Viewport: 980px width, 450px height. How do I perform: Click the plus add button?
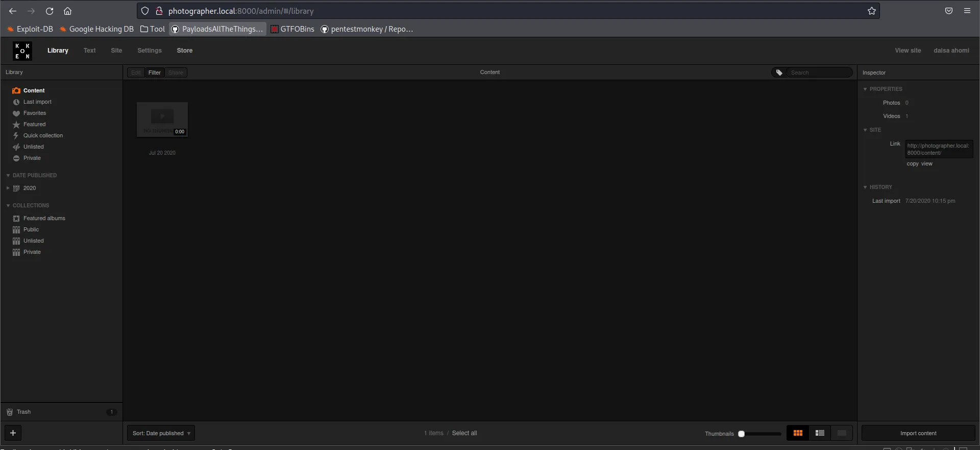(13, 433)
